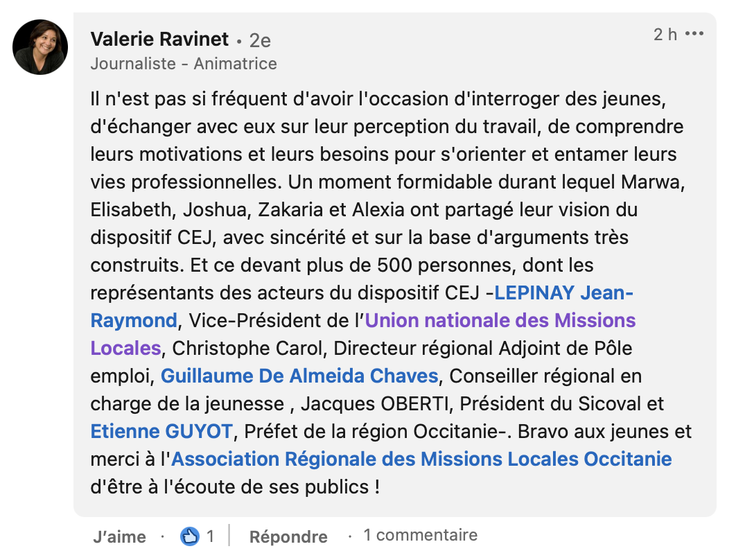Show the 1 commentaire replies
This screenshot has height=560, width=736.
point(421,534)
